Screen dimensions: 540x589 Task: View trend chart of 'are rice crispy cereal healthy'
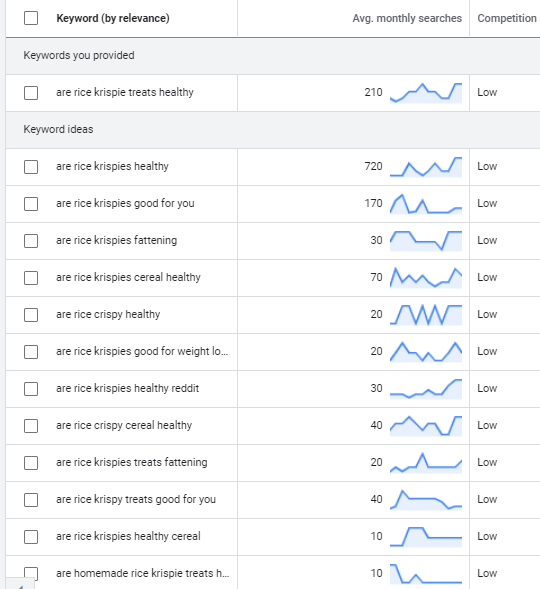(426, 426)
